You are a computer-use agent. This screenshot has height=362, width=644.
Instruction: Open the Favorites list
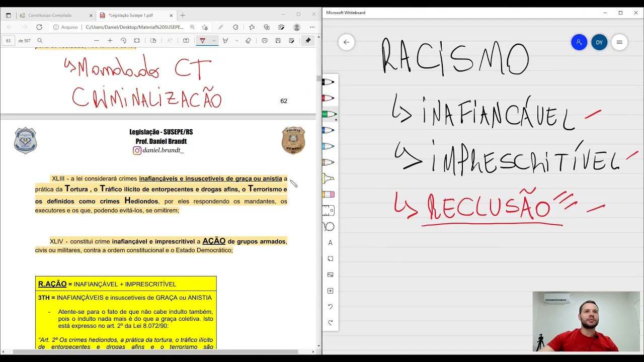252,27
